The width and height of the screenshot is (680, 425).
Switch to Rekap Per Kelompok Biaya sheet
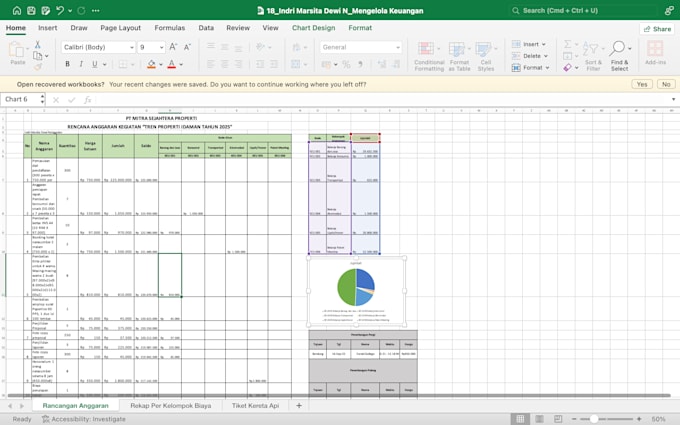click(x=171, y=405)
